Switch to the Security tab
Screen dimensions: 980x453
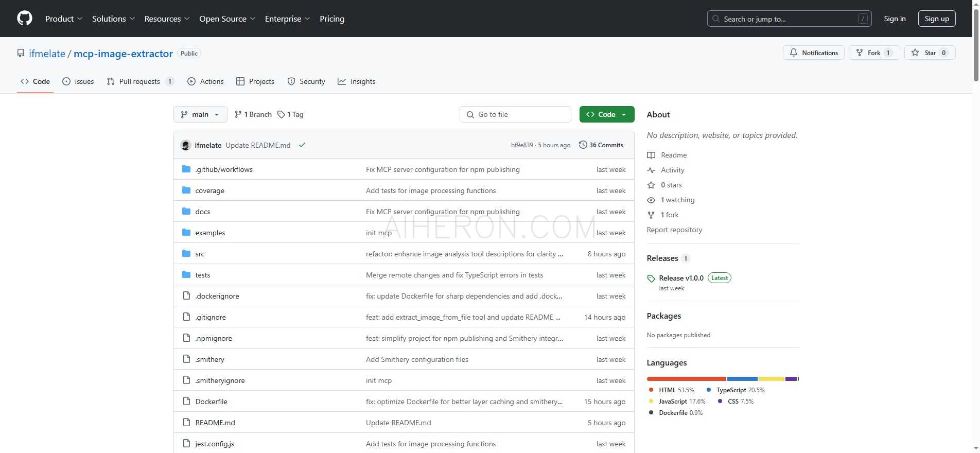point(306,81)
